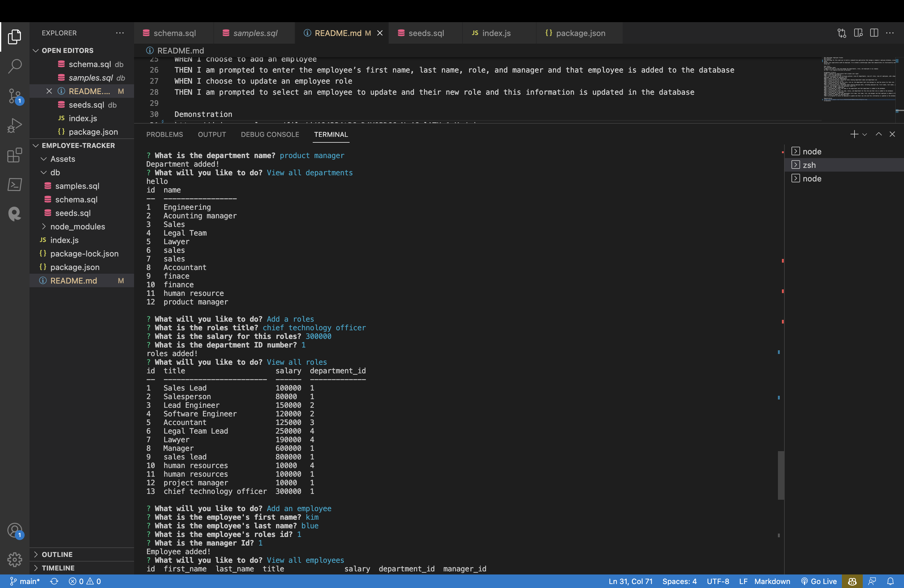Screen dimensions: 904x588
Task: Open package-lock.json in file tree
Action: pos(82,254)
